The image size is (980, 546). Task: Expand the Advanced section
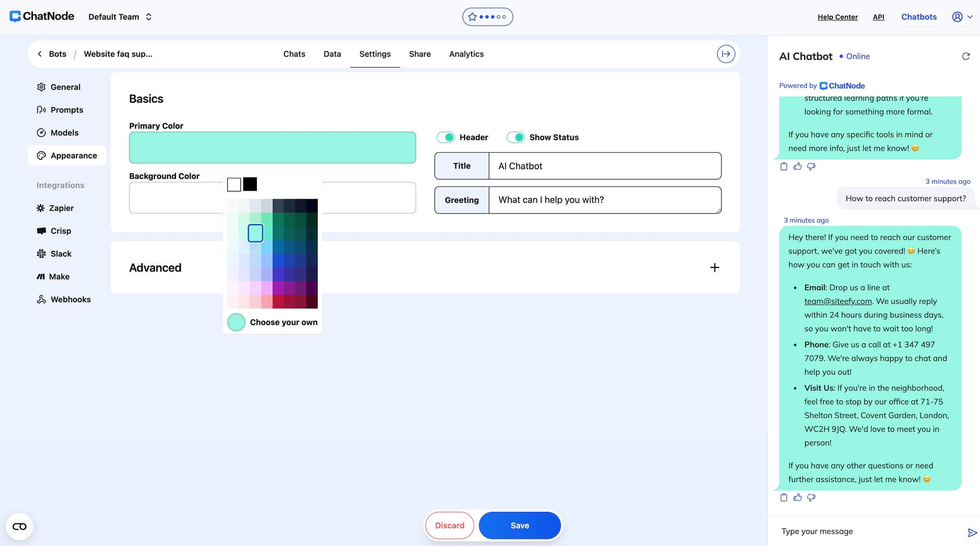click(x=715, y=267)
